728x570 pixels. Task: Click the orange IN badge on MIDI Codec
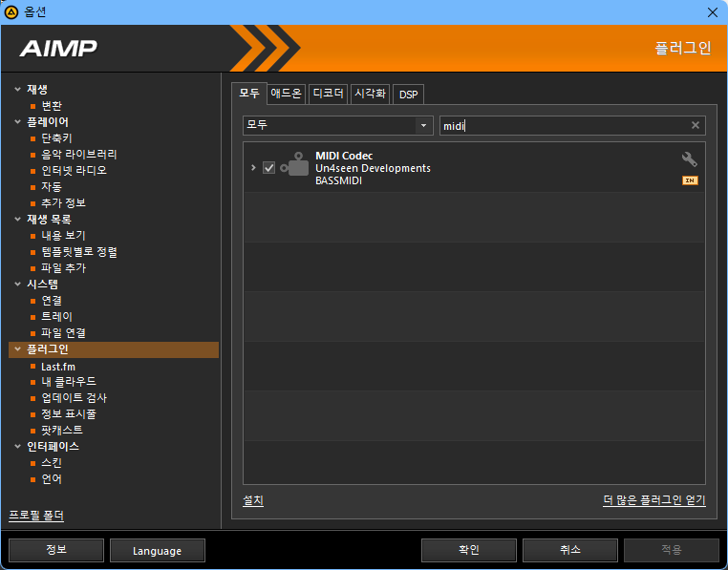pyautogui.click(x=690, y=180)
